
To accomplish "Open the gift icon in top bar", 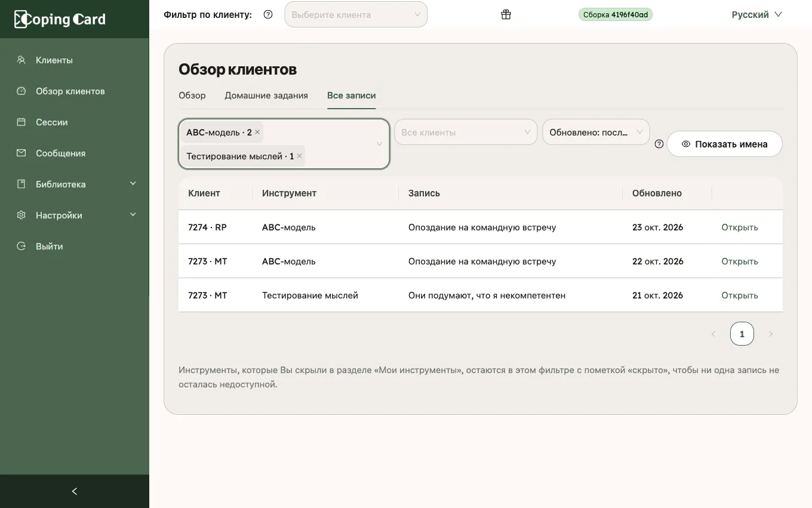I will (x=506, y=14).
